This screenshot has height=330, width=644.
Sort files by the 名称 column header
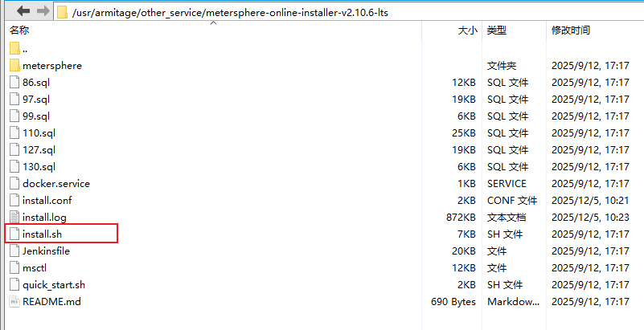19,30
